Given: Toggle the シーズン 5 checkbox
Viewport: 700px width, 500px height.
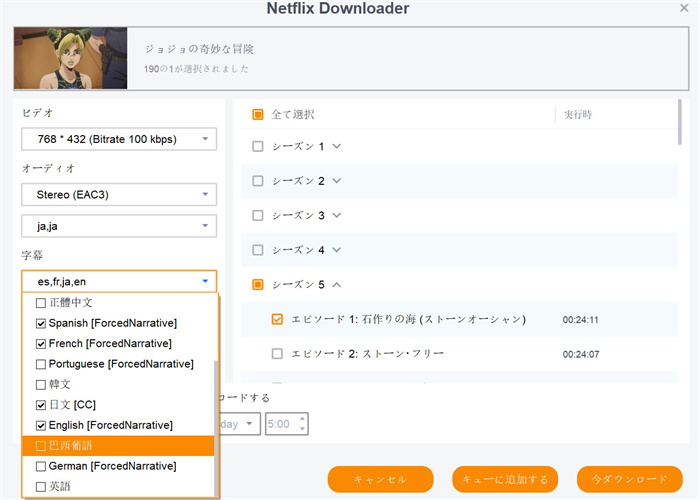Looking at the screenshot, I should [x=258, y=284].
